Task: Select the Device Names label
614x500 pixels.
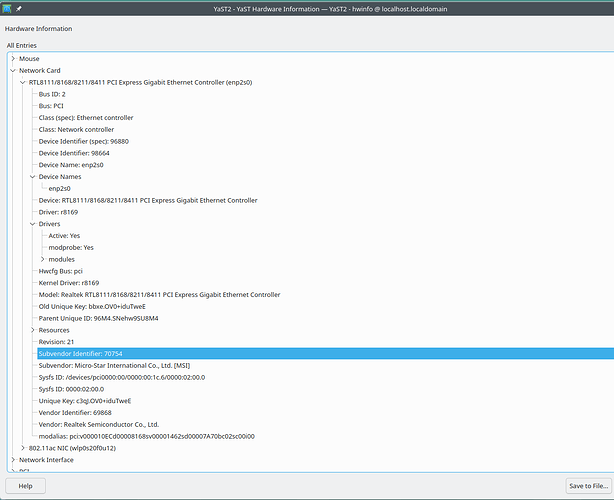Action: tap(60, 177)
